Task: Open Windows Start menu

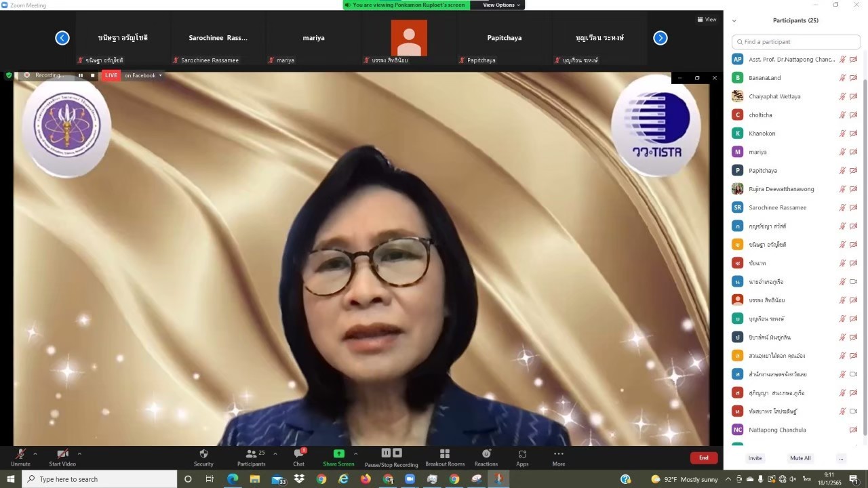Action: click(11, 479)
